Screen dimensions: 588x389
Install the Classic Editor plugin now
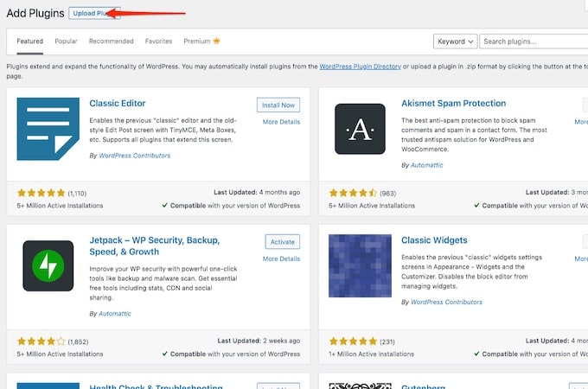[x=278, y=105]
